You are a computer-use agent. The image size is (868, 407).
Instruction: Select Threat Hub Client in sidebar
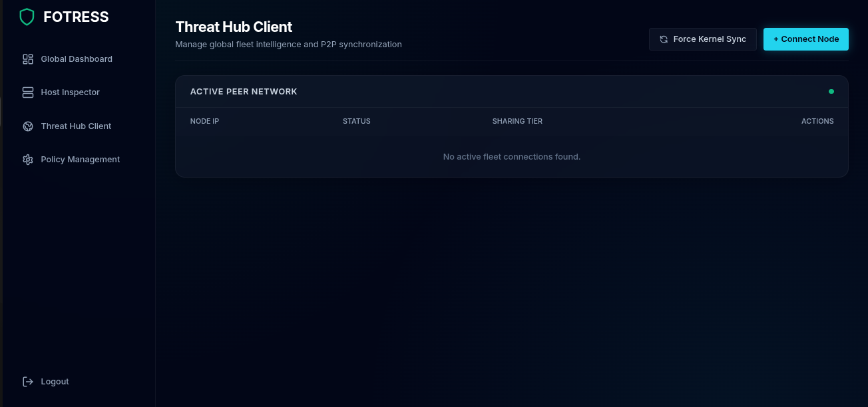[76, 126]
